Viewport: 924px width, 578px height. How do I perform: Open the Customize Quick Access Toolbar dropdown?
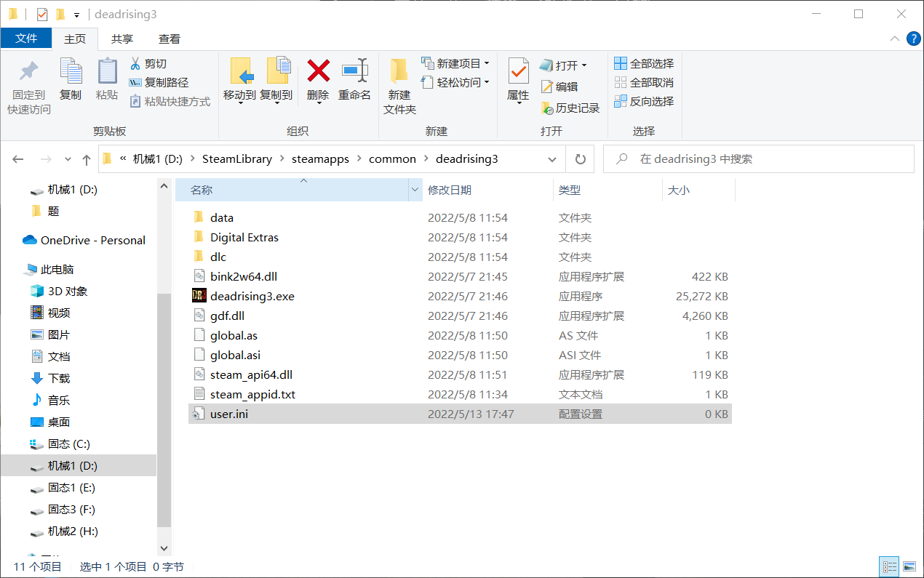tap(76, 15)
